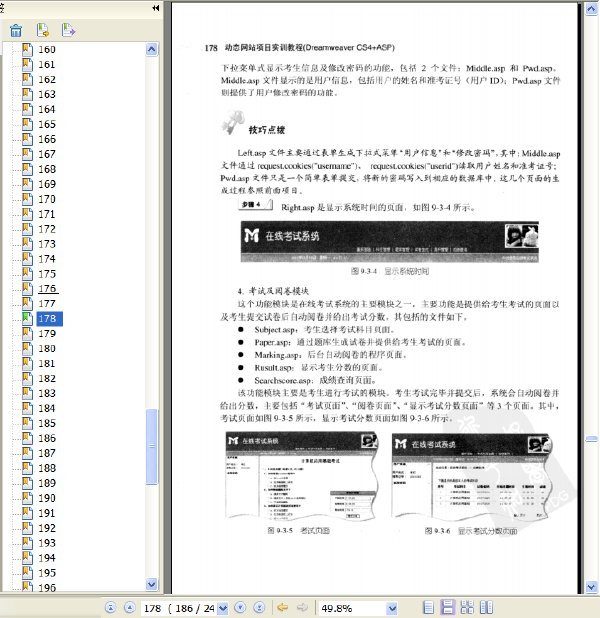Open bookmark 168
Screen dimensions: 600x618
click(x=47, y=169)
